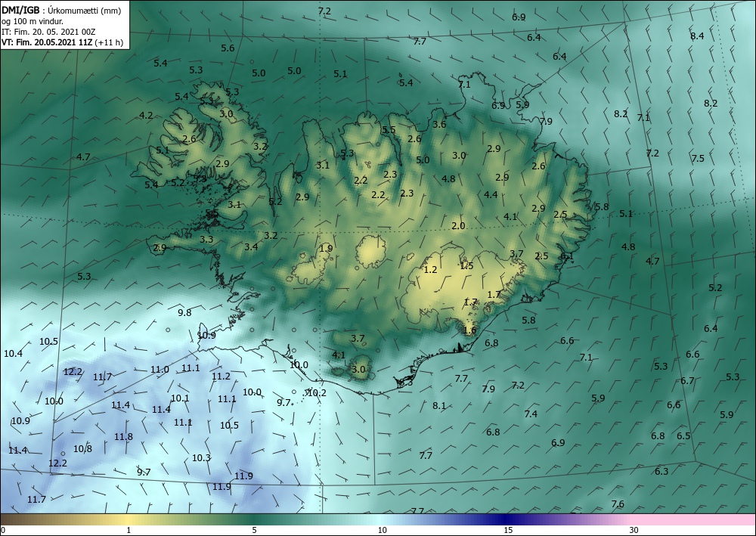Click the "10.8" value in the south-west sea
This screenshot has width=756, height=536.
click(x=82, y=449)
